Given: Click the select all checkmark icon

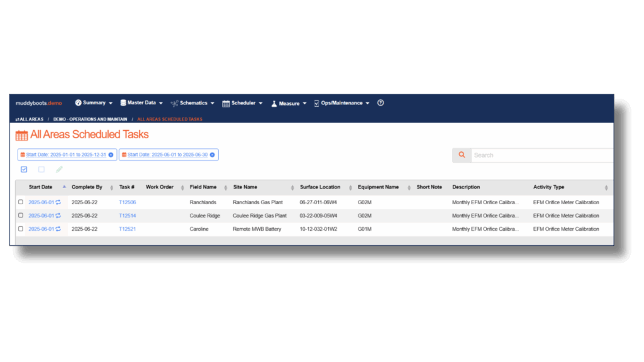Looking at the screenshot, I should coord(24,170).
